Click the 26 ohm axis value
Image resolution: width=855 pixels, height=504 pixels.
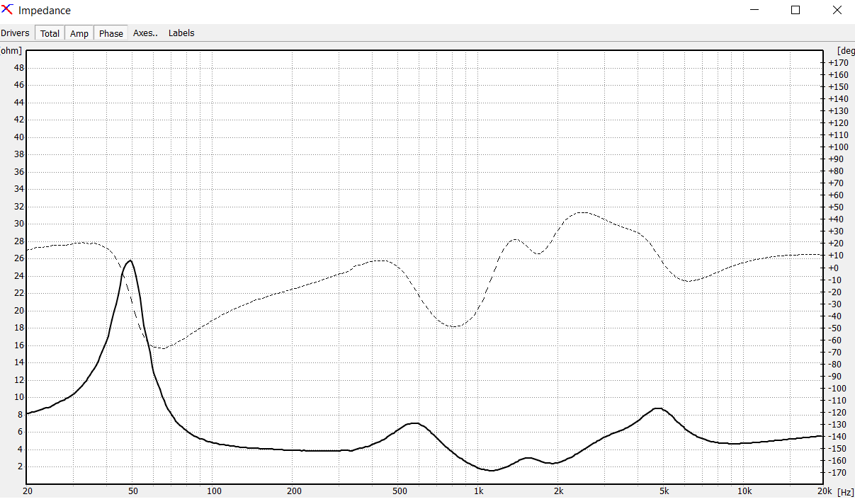[x=19, y=258]
